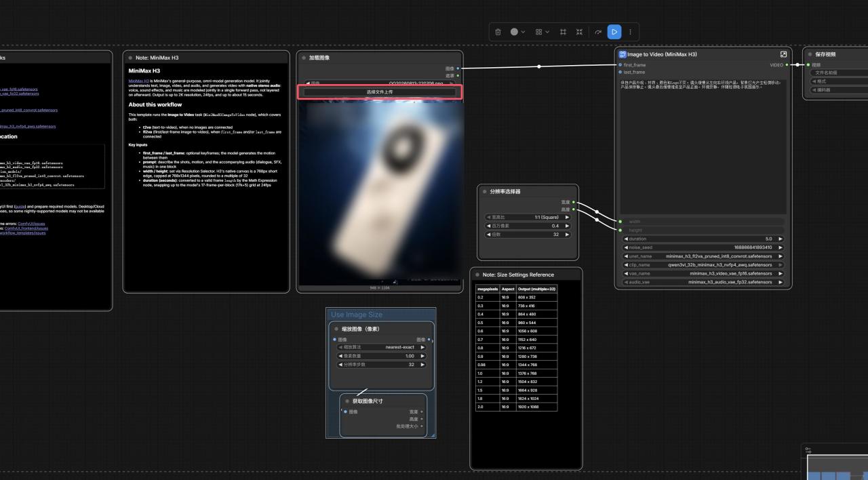The width and height of the screenshot is (868, 480).
Task: Click the 宽度 output socket on 分辨率选择器
Action: click(x=574, y=202)
